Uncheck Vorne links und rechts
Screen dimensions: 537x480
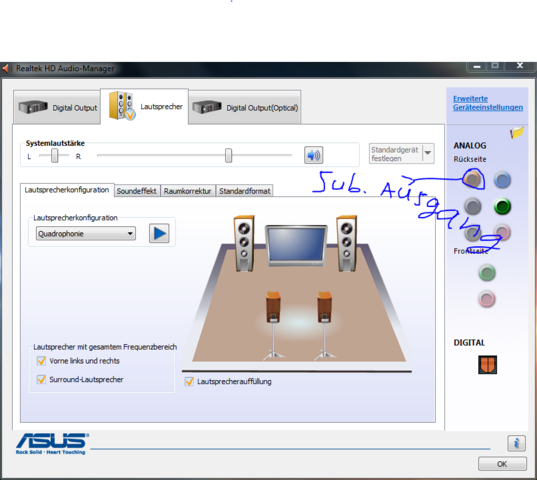[x=41, y=361]
